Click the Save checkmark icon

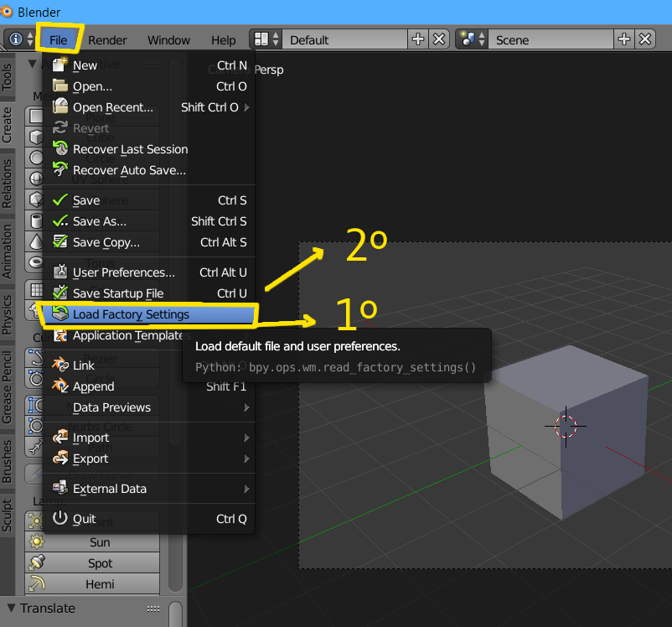60,199
